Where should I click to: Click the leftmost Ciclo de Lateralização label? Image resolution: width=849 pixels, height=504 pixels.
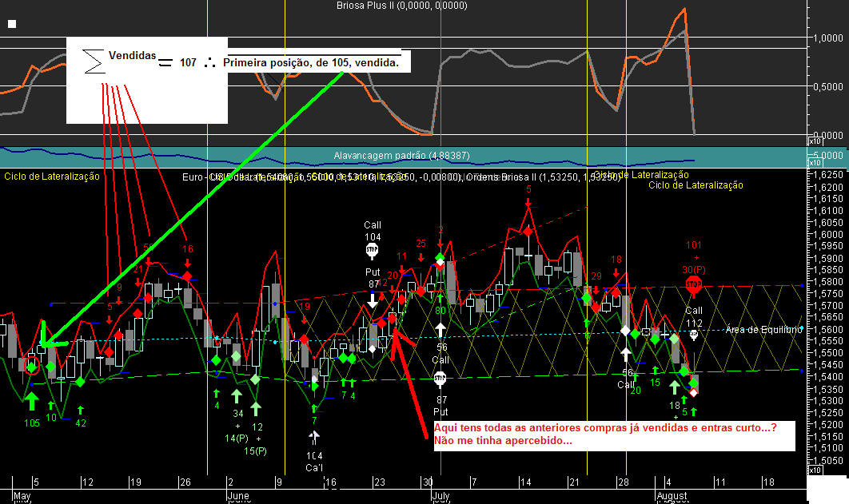point(52,177)
